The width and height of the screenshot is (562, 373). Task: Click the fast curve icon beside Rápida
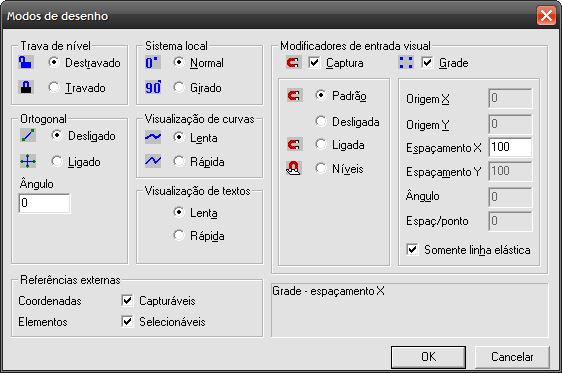(x=153, y=161)
